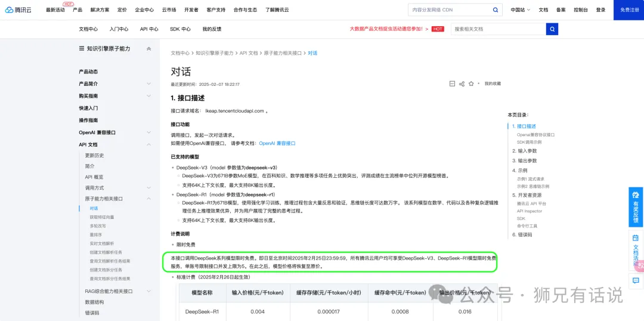Image resolution: width=644 pixels, height=321 pixels.
Task: Click 我的收藏 link
Action: pos(493,84)
